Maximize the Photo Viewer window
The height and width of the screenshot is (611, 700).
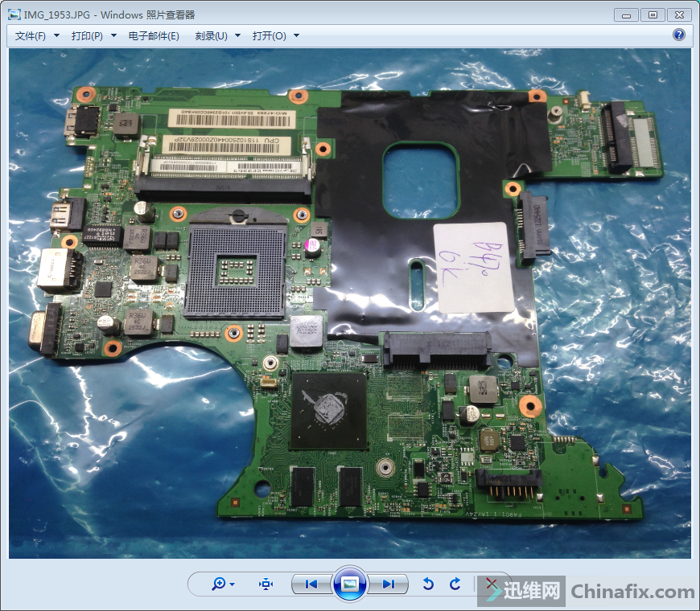(x=653, y=14)
